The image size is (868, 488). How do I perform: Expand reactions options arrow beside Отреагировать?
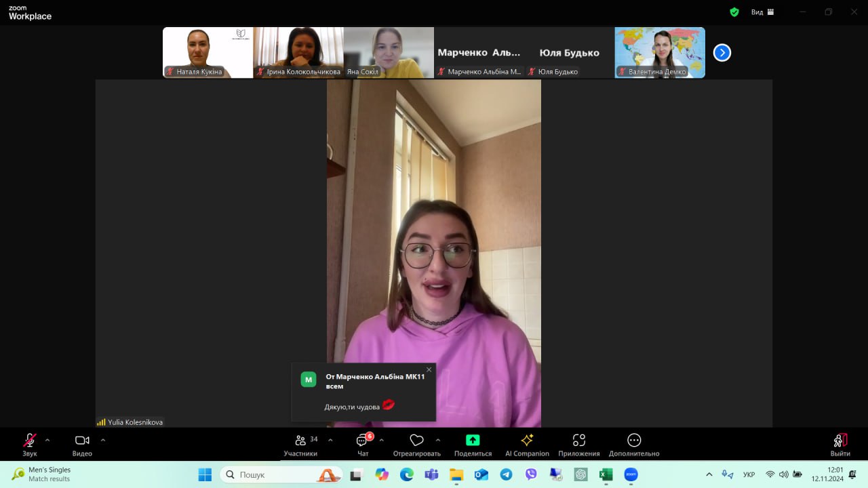click(x=438, y=440)
